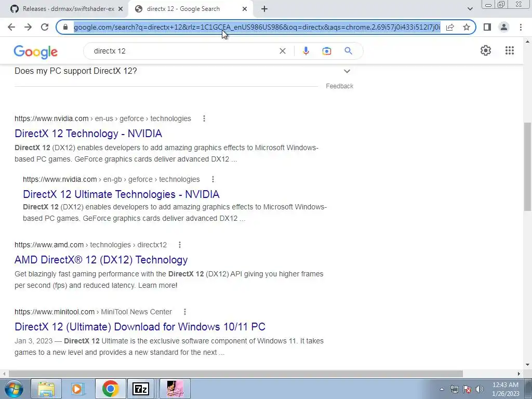Open the Chrome profile avatar menu
The height and width of the screenshot is (399, 532).
504,27
